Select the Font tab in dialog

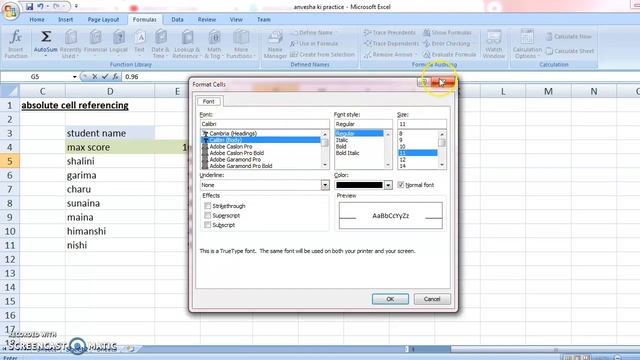click(x=209, y=101)
